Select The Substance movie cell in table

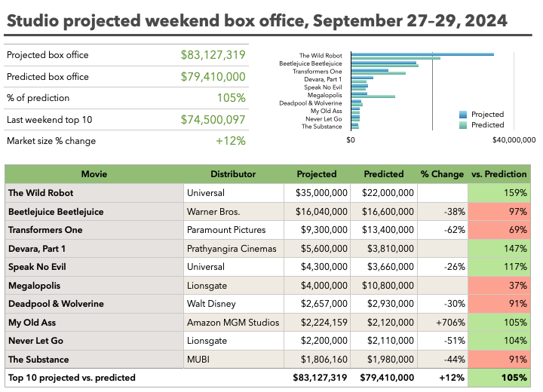click(x=94, y=360)
